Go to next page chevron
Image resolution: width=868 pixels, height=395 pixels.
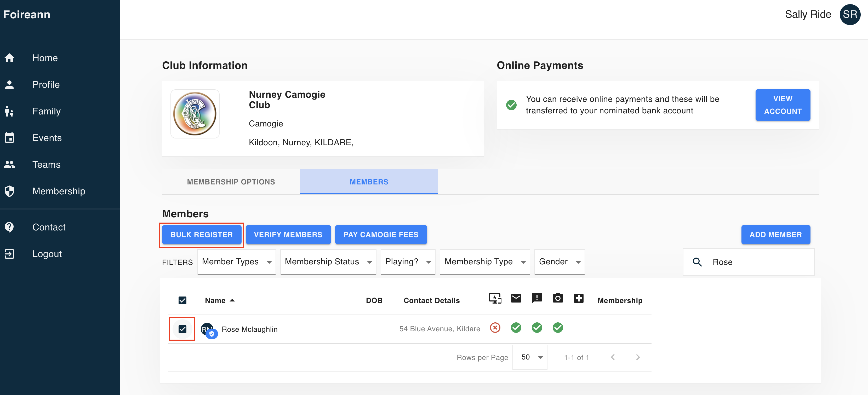pyautogui.click(x=638, y=357)
